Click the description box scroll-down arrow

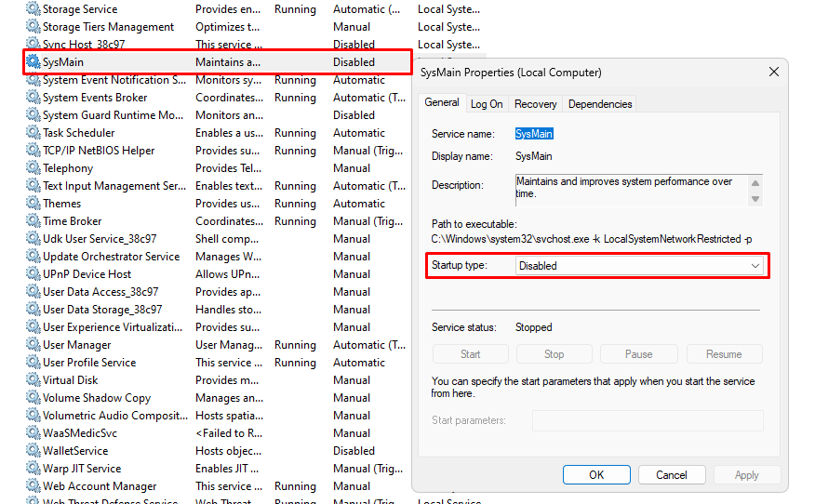[x=755, y=199]
